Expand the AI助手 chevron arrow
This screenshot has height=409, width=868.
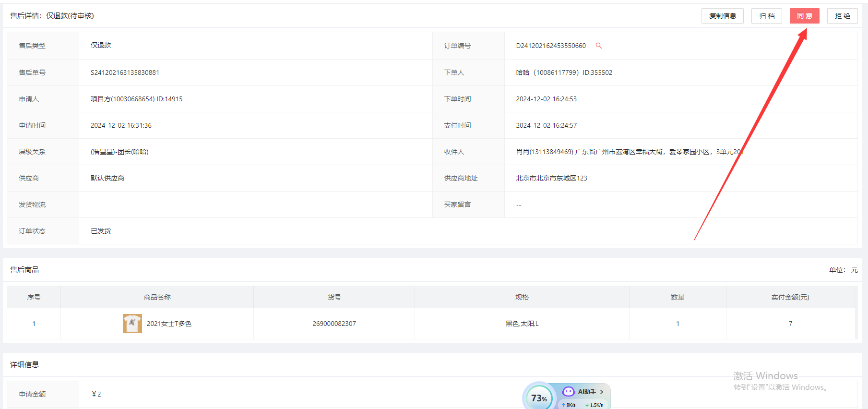[x=602, y=392]
